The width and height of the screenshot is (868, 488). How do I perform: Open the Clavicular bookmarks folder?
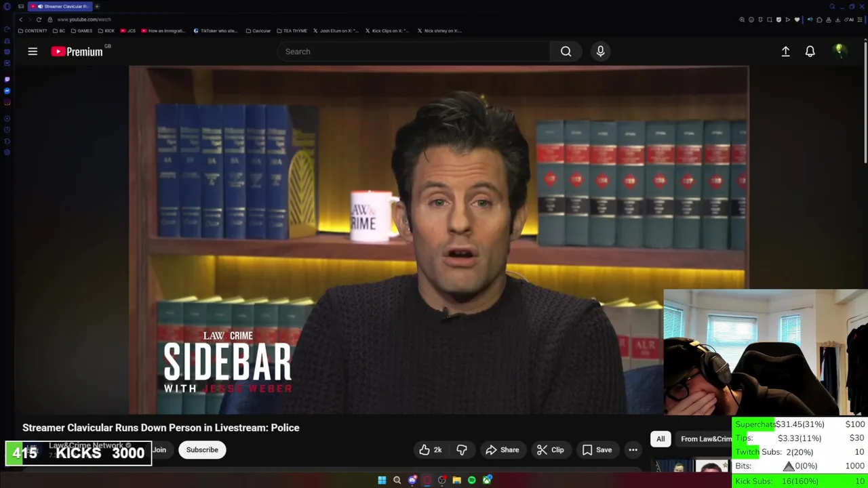point(258,30)
